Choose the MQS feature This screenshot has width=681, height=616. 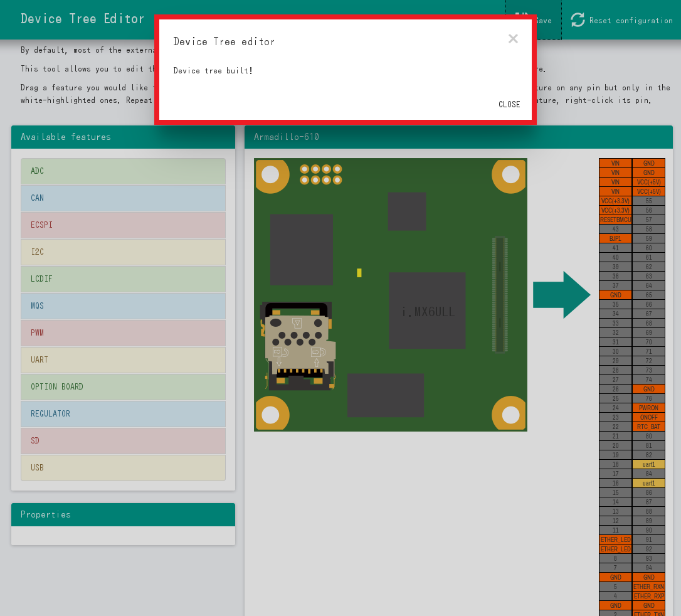(x=123, y=306)
